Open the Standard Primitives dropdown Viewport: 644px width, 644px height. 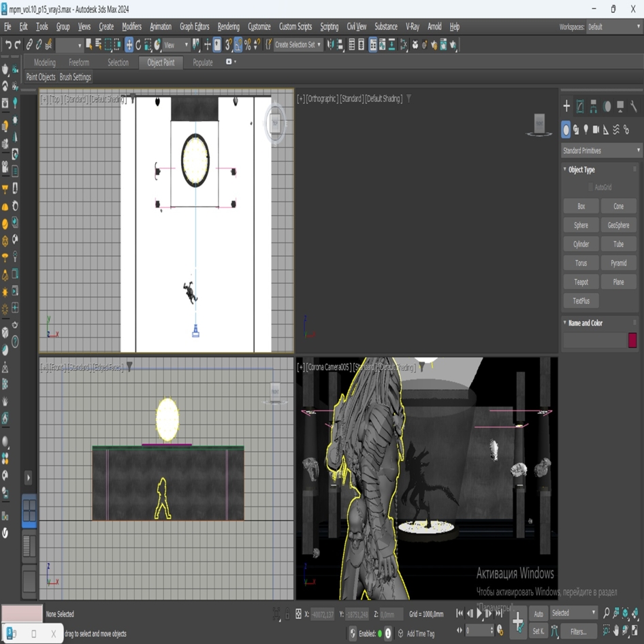[x=601, y=150]
